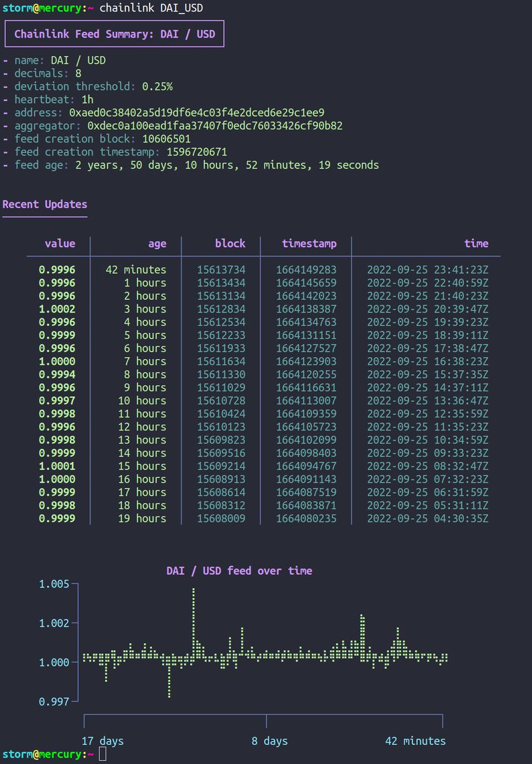Click the chart title 'DAI / USD feed over time'
Screen dimensions: 532x764
point(239,570)
